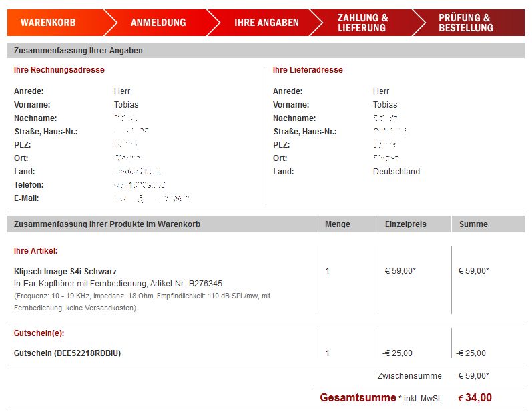The height and width of the screenshot is (416, 532).
Task: Click the Menge column header
Action: tap(337, 224)
